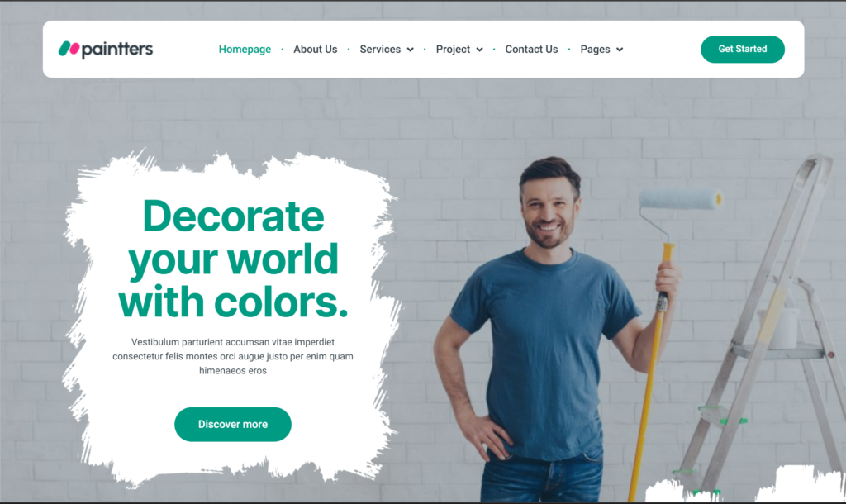
Task: Expand the Services dropdown chevron
Action: (x=410, y=50)
